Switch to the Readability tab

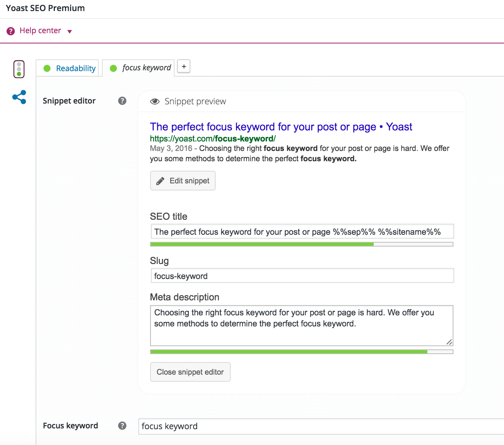tap(75, 68)
